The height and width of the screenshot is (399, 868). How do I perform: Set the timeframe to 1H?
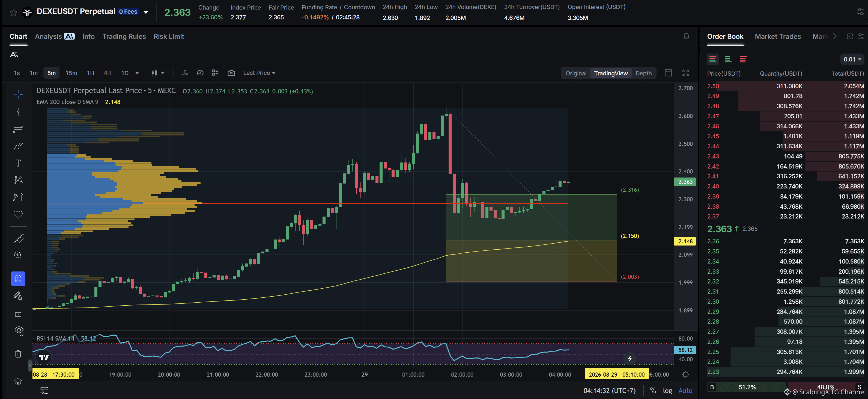tap(91, 73)
